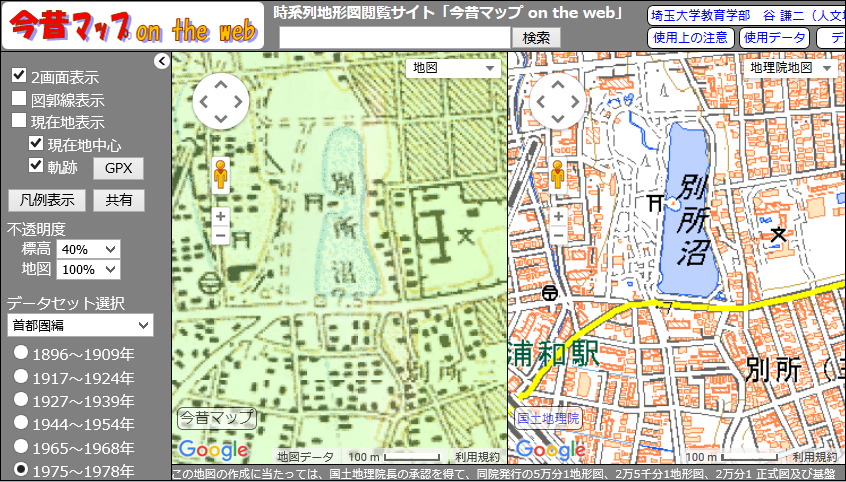Click 今昔マップ label on left map
The width and height of the screenshot is (846, 482).
pos(217,418)
